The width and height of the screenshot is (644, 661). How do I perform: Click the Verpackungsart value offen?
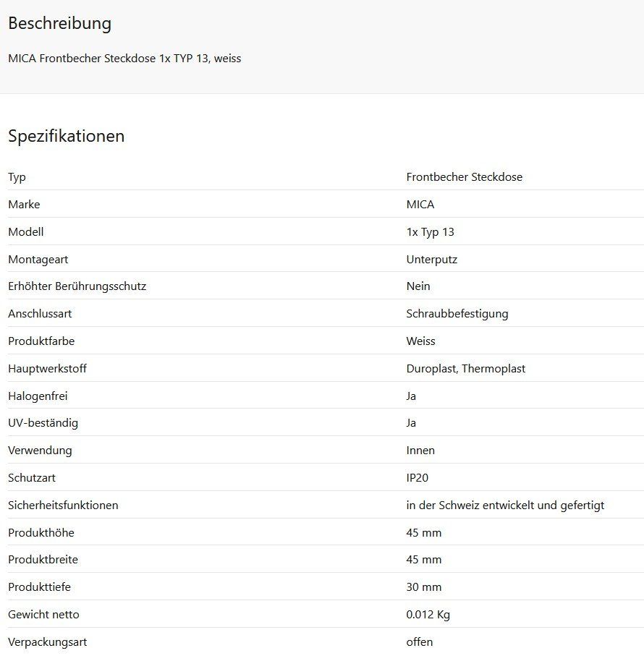point(419,641)
